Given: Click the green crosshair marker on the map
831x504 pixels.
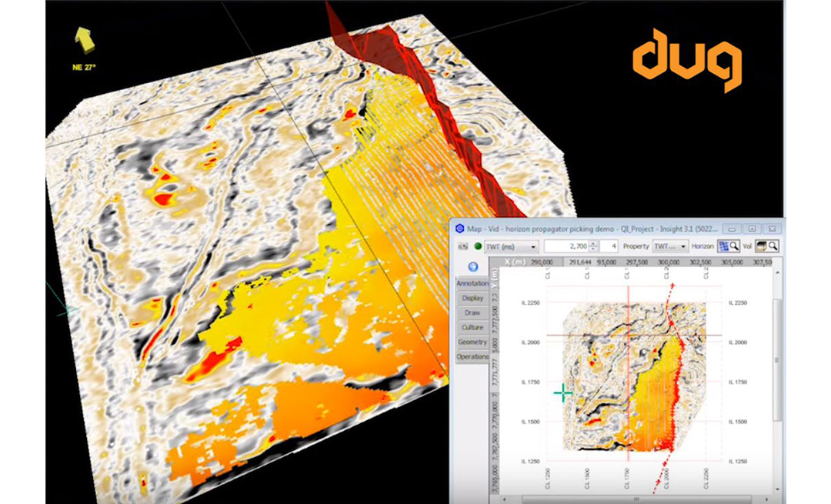Looking at the screenshot, I should coord(566,392).
